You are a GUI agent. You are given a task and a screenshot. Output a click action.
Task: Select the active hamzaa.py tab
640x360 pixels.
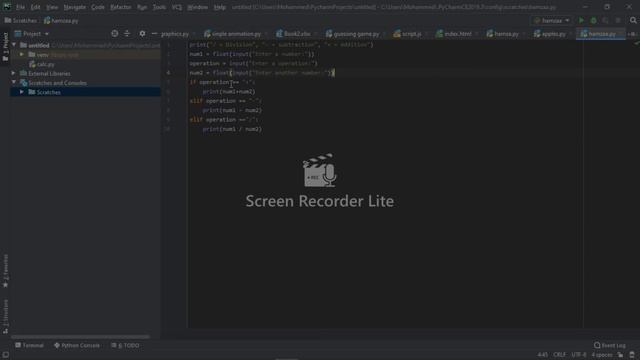(x=600, y=34)
